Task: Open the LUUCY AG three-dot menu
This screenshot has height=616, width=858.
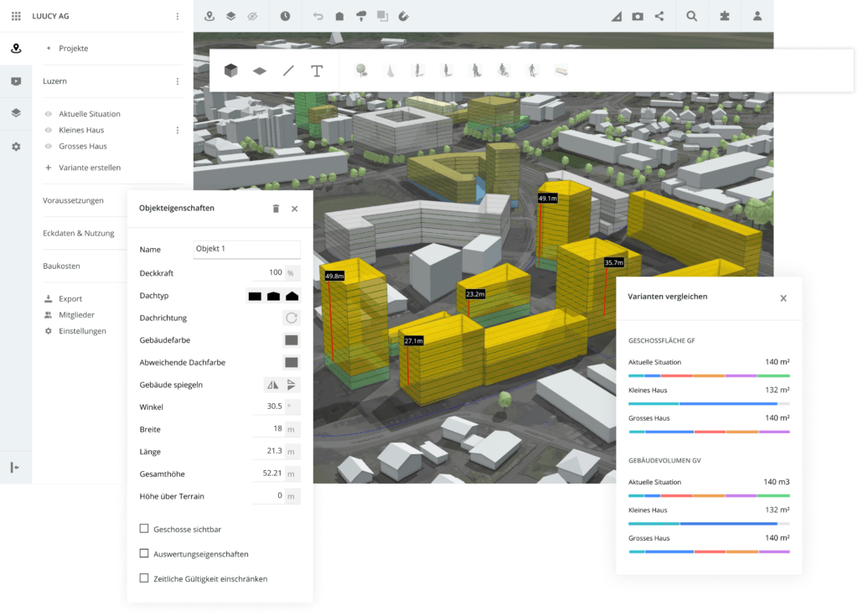Action: click(x=177, y=16)
